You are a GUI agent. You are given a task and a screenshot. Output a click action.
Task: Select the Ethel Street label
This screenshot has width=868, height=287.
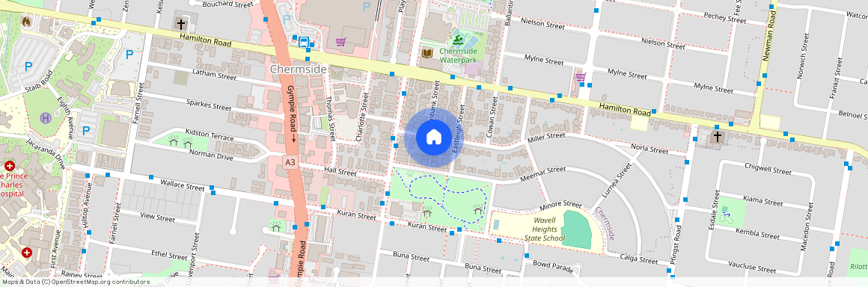(169, 256)
